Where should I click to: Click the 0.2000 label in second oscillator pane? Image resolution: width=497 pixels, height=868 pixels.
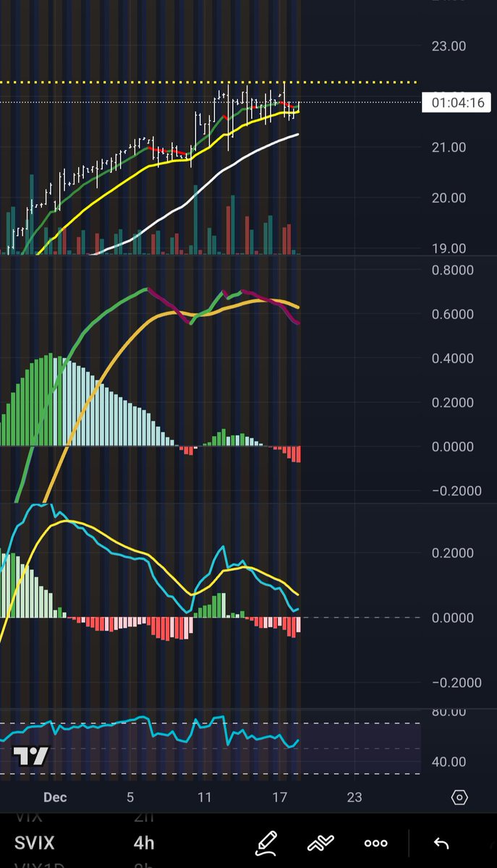tap(452, 553)
